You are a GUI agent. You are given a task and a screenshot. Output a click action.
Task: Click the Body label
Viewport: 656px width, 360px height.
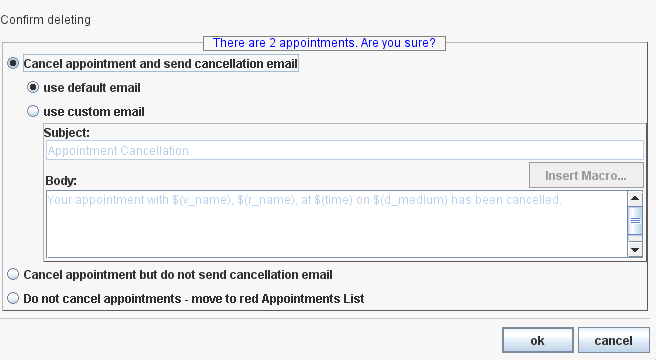61,181
